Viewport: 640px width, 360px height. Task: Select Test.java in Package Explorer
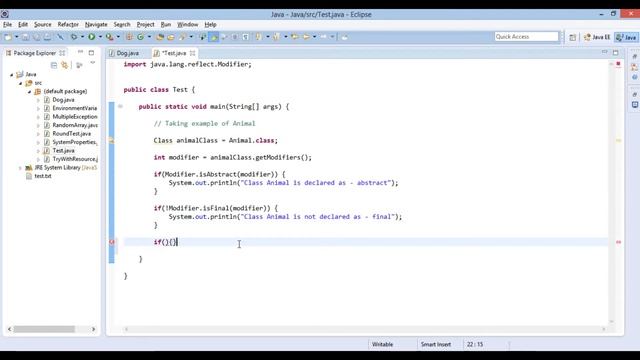click(x=63, y=151)
